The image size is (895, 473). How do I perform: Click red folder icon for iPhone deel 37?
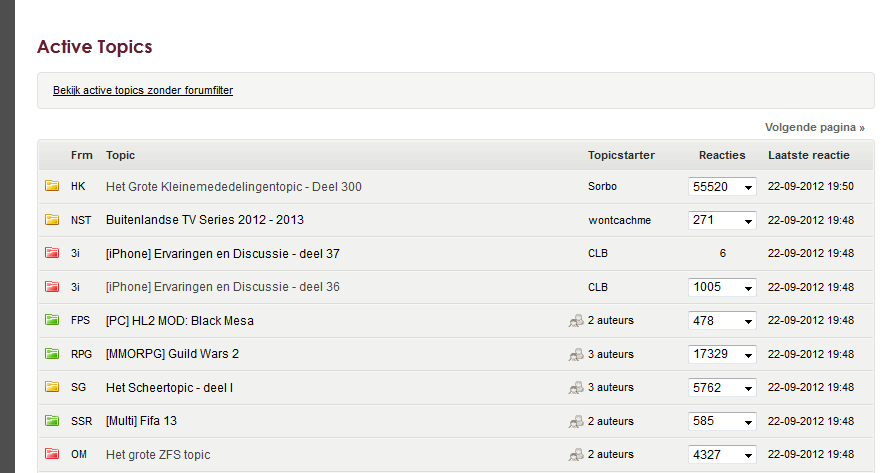coord(52,253)
